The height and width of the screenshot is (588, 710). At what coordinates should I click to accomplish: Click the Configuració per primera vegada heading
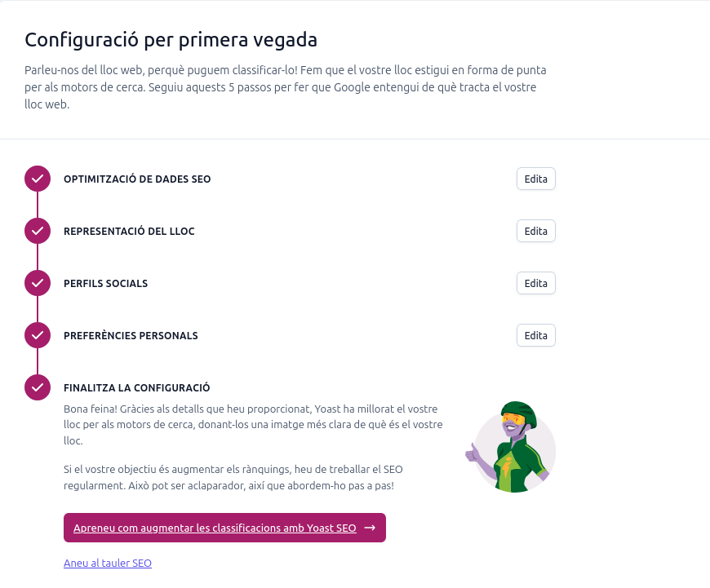[x=171, y=39]
